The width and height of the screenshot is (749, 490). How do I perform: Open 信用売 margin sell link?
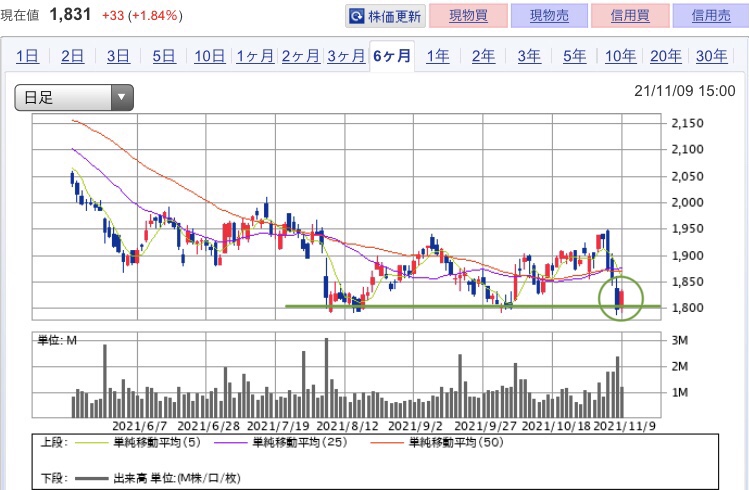click(711, 16)
